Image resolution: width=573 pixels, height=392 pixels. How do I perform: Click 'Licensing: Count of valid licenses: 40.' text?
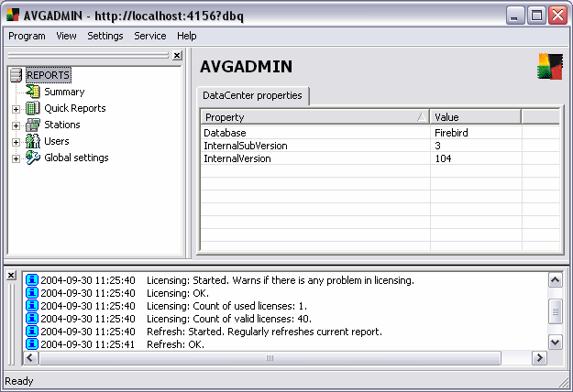pyautogui.click(x=229, y=319)
